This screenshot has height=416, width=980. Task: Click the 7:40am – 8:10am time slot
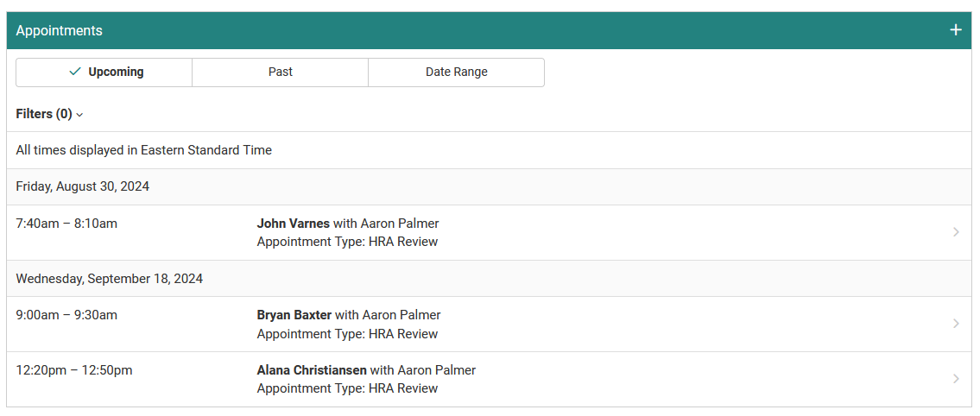(66, 224)
